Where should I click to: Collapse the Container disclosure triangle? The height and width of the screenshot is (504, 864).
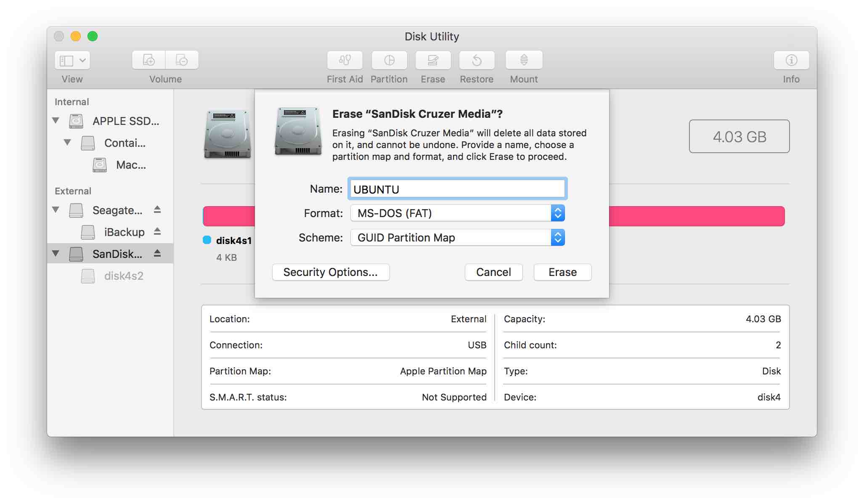[x=67, y=143]
